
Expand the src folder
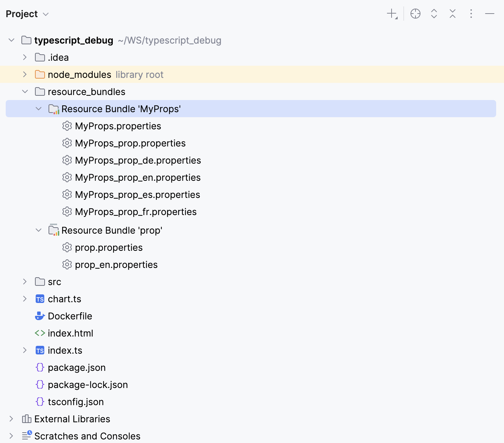click(x=25, y=282)
